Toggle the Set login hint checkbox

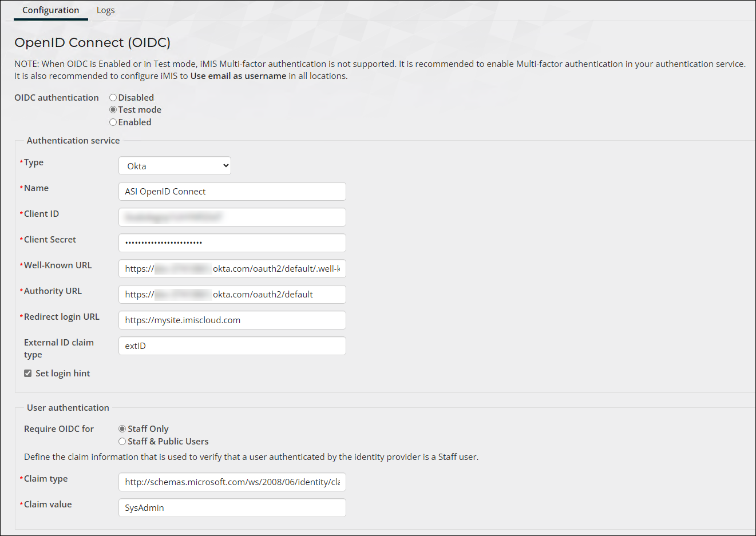tap(27, 374)
